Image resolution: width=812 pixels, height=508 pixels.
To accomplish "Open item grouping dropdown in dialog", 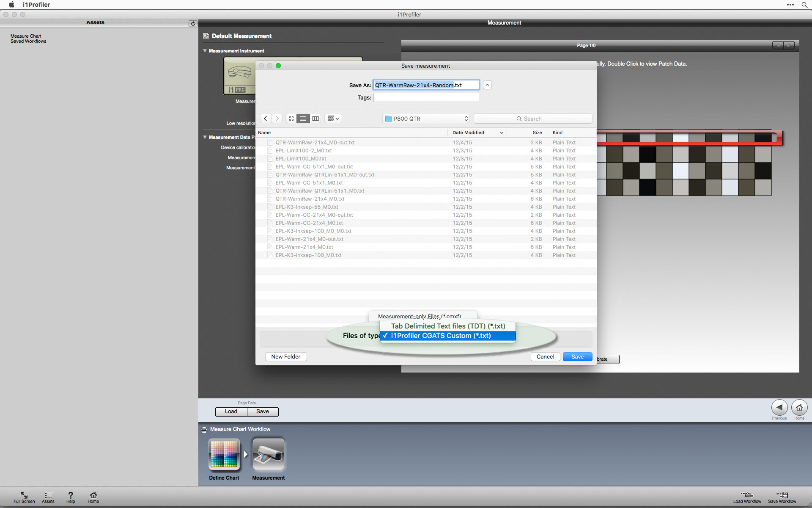I will point(333,119).
